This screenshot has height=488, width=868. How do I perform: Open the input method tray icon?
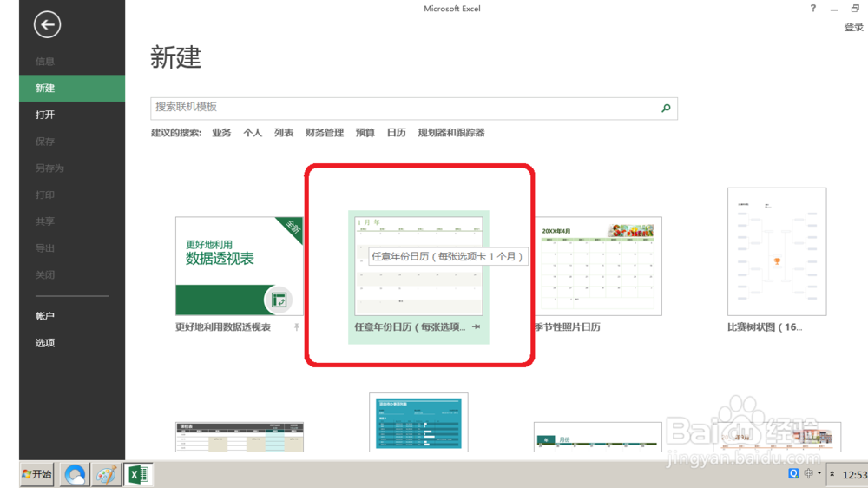click(x=809, y=473)
